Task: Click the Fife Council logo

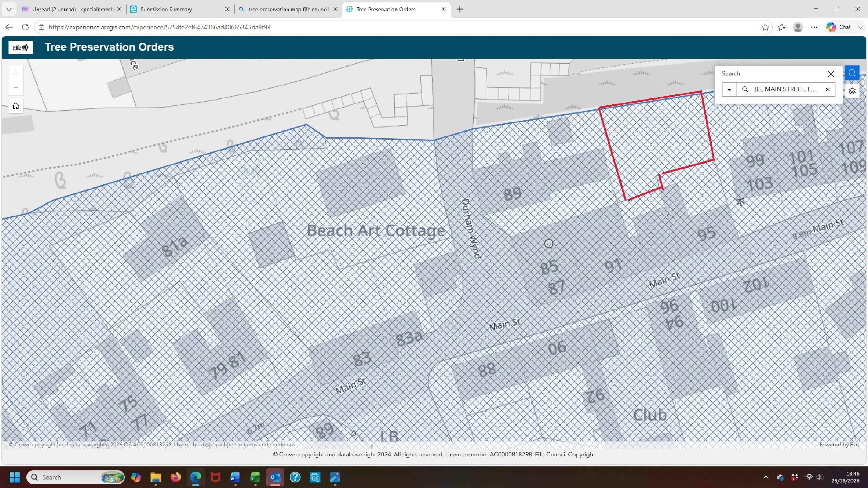Action: tap(21, 47)
